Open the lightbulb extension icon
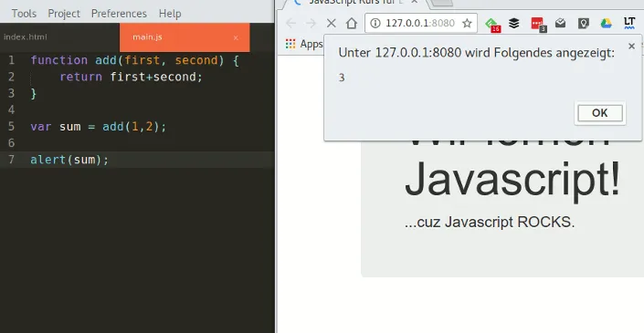 click(x=583, y=23)
